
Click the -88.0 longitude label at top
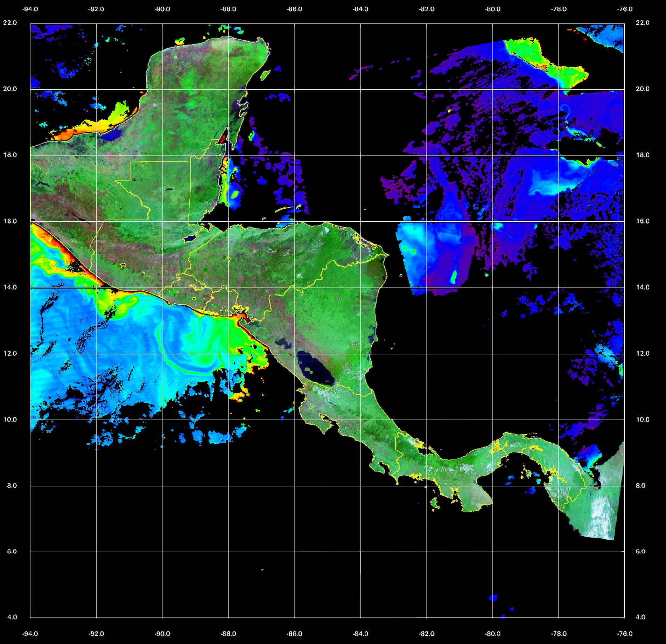(229, 9)
